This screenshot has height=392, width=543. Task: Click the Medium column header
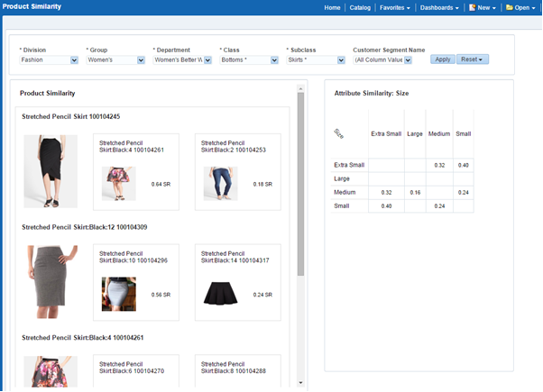tap(439, 134)
